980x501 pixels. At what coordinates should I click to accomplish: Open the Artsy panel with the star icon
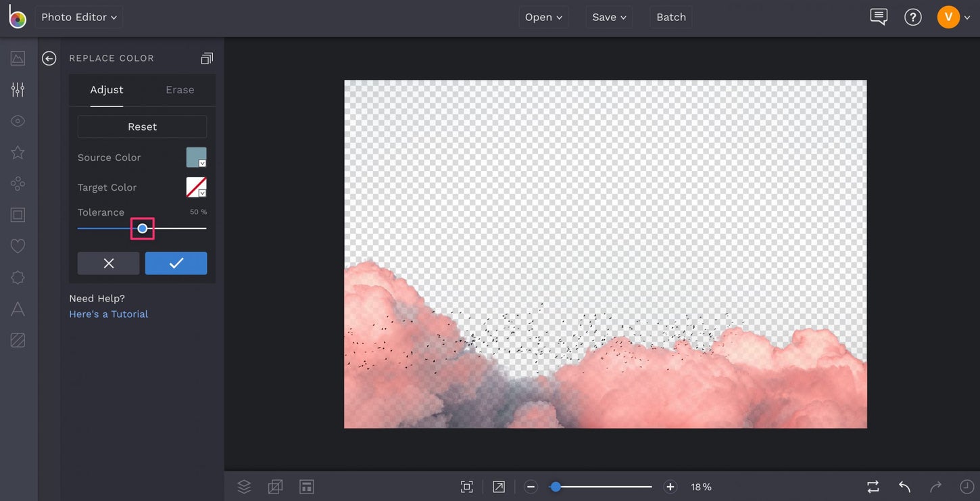tap(18, 151)
